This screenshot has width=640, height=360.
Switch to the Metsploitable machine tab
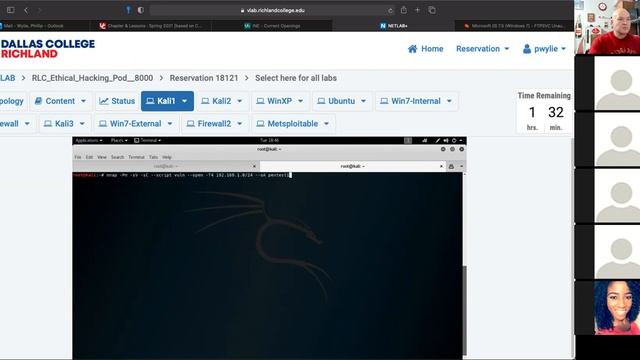[293, 124]
